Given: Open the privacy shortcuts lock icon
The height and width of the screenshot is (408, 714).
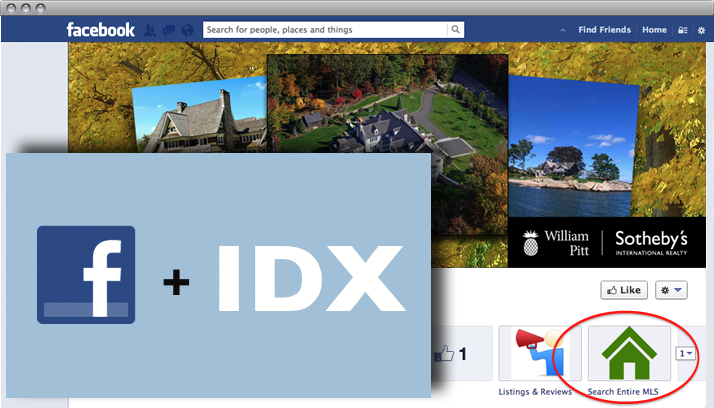Looking at the screenshot, I should click(682, 30).
